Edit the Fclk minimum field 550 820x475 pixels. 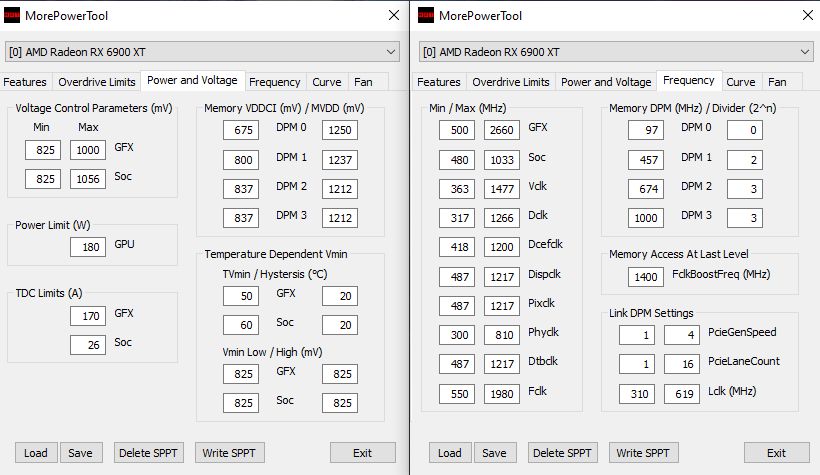coord(457,394)
